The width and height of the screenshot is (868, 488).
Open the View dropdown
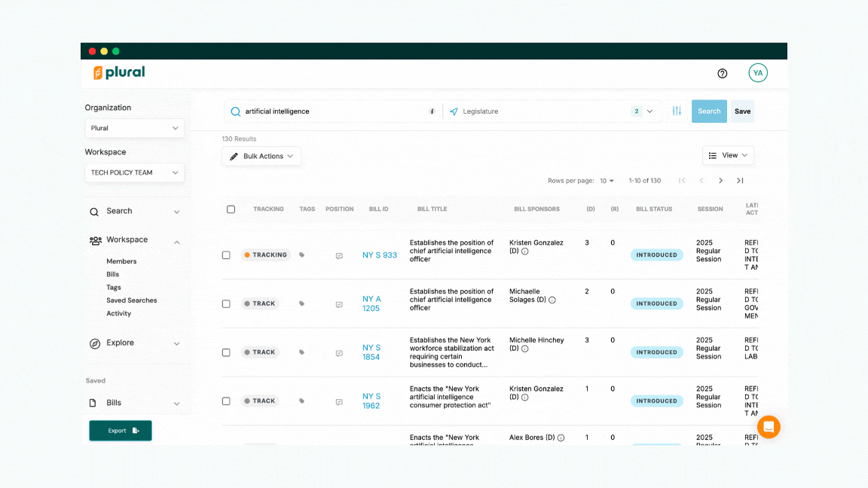click(728, 155)
